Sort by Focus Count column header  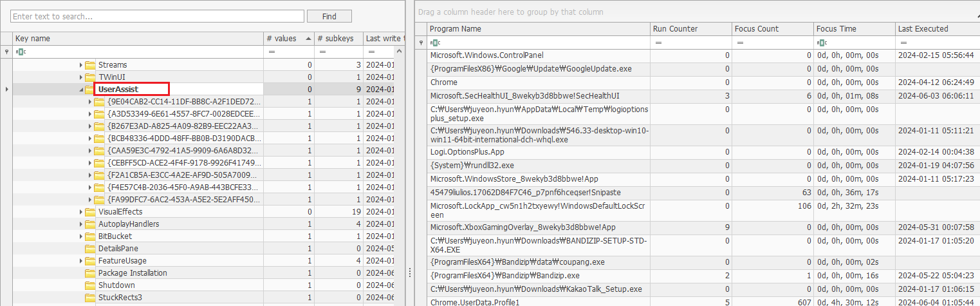click(x=773, y=28)
